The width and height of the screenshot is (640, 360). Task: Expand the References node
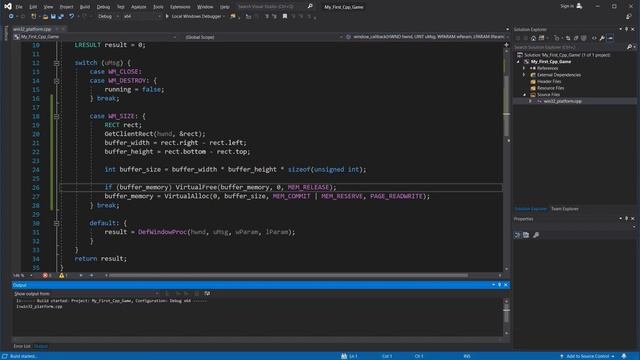524,68
